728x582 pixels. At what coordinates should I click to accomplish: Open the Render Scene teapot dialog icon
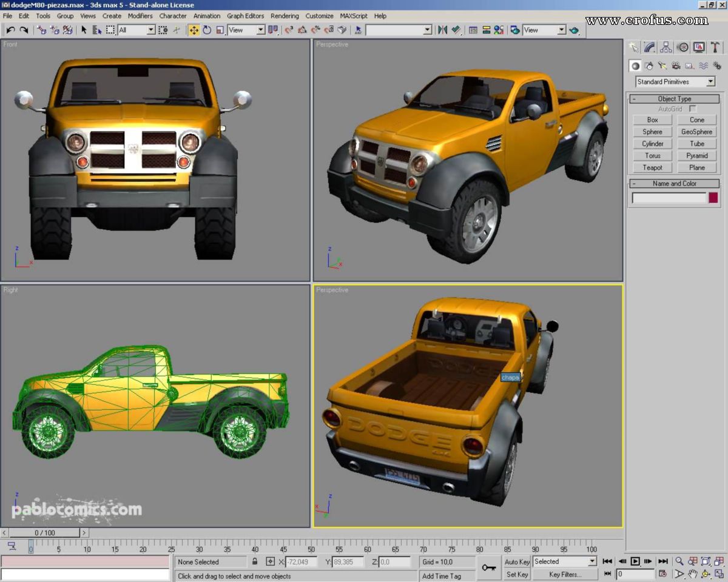(x=515, y=30)
